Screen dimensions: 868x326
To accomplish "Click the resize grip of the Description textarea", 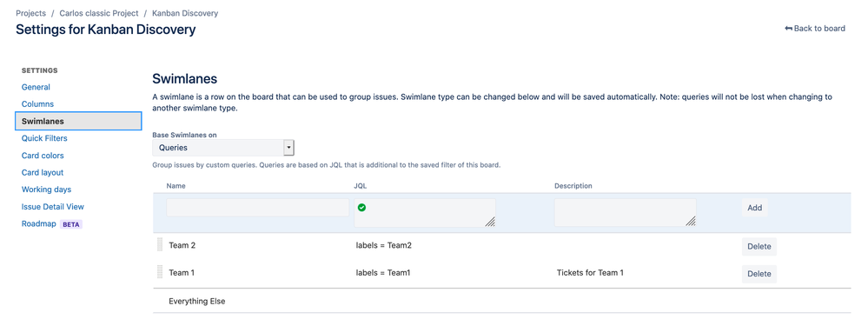I will pos(691,222).
